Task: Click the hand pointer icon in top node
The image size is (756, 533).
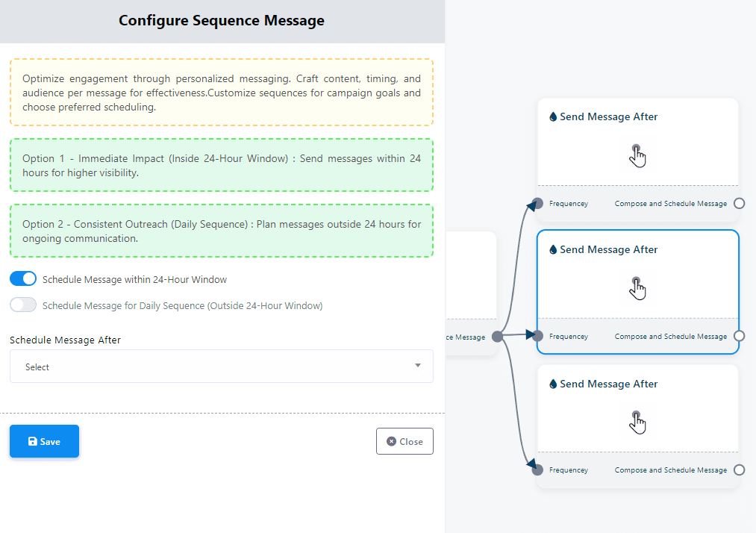Action: (637, 156)
